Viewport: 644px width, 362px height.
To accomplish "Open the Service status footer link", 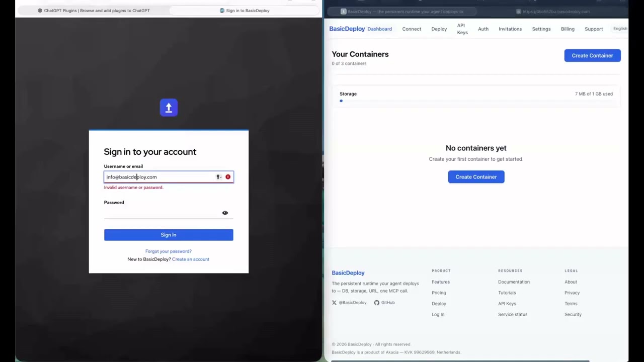I will [x=513, y=315].
